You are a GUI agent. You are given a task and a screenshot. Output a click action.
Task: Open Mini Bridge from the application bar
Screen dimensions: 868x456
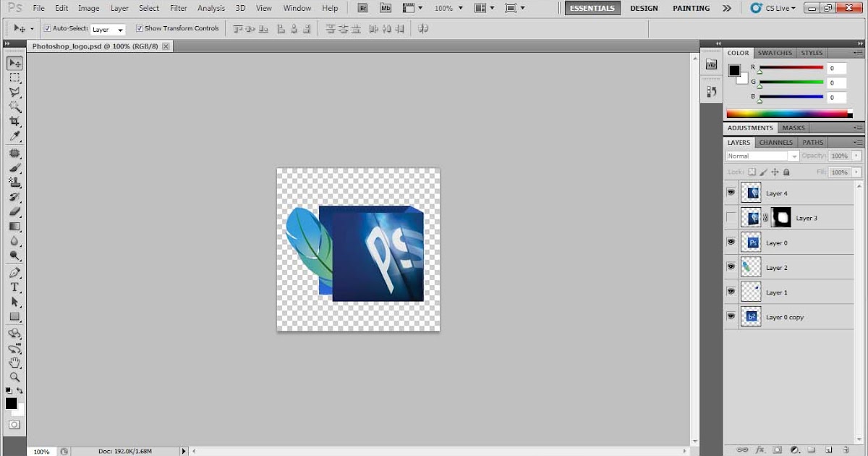pos(386,7)
